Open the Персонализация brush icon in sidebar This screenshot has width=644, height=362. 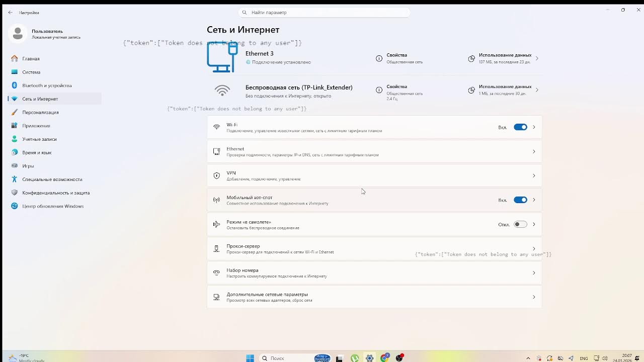coord(15,112)
